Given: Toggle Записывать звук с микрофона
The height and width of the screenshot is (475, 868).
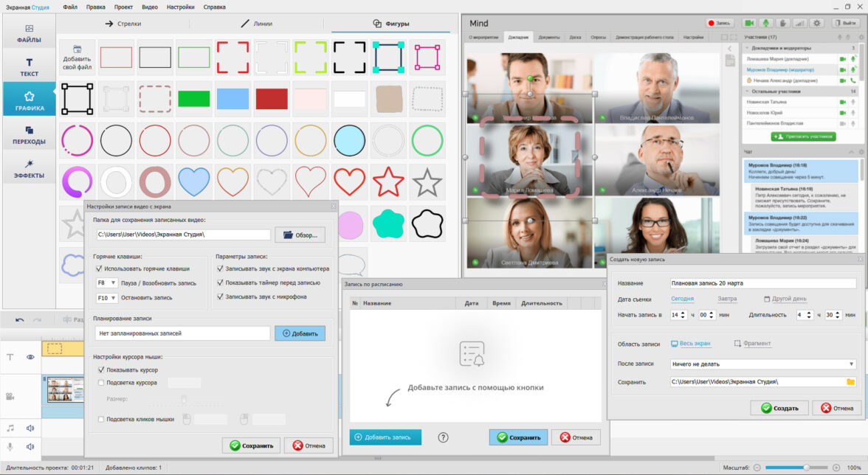Looking at the screenshot, I should (220, 297).
